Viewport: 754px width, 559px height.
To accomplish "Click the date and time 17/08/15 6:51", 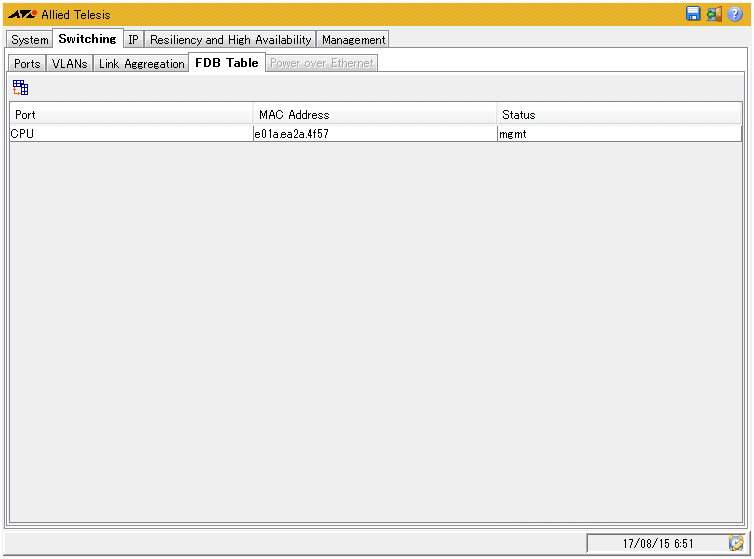I will coord(658,544).
